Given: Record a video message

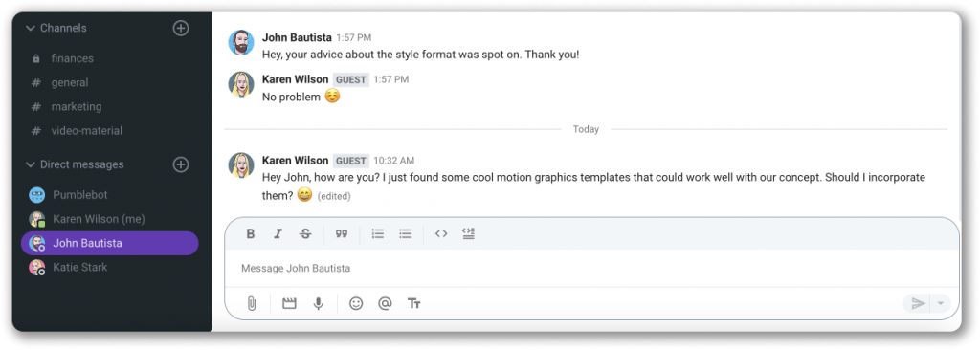Looking at the screenshot, I should (x=289, y=304).
